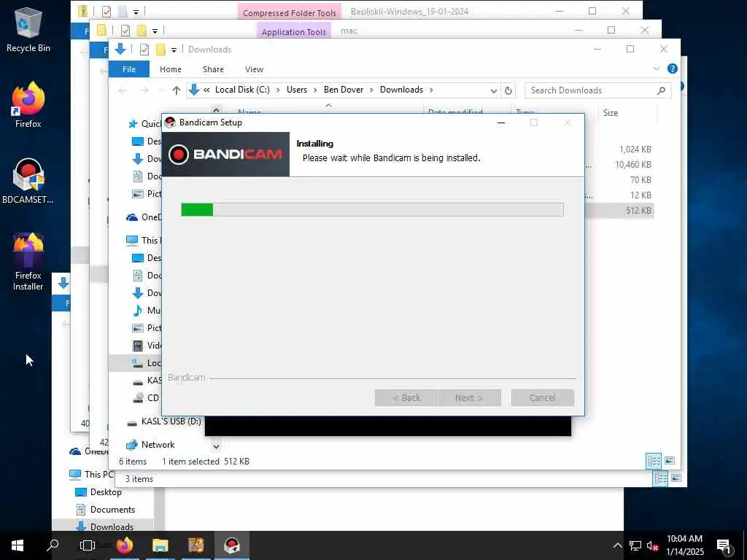Image resolution: width=747 pixels, height=560 pixels.
Task: Click Users in the address path
Action: 297,90
